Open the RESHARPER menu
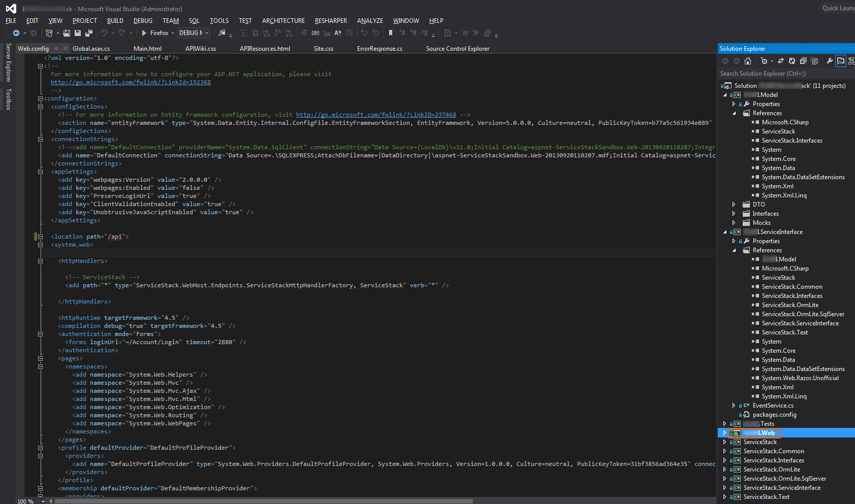Viewport: 855px width, 504px height. coord(331,21)
